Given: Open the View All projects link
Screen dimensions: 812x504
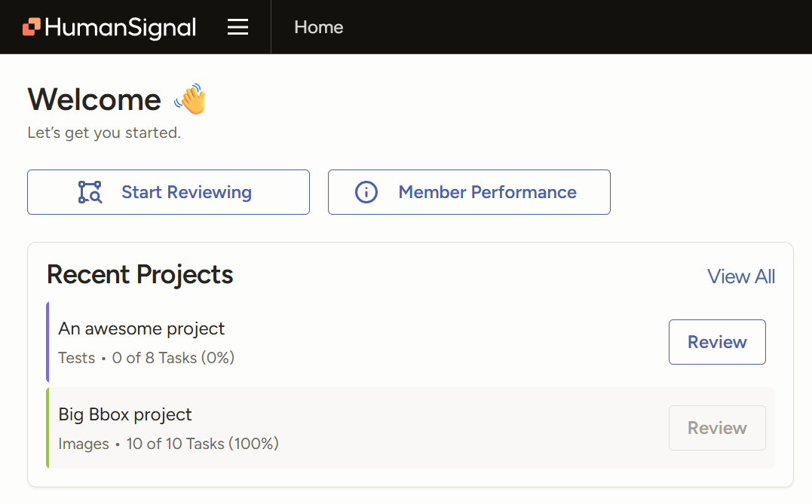Looking at the screenshot, I should (740, 276).
